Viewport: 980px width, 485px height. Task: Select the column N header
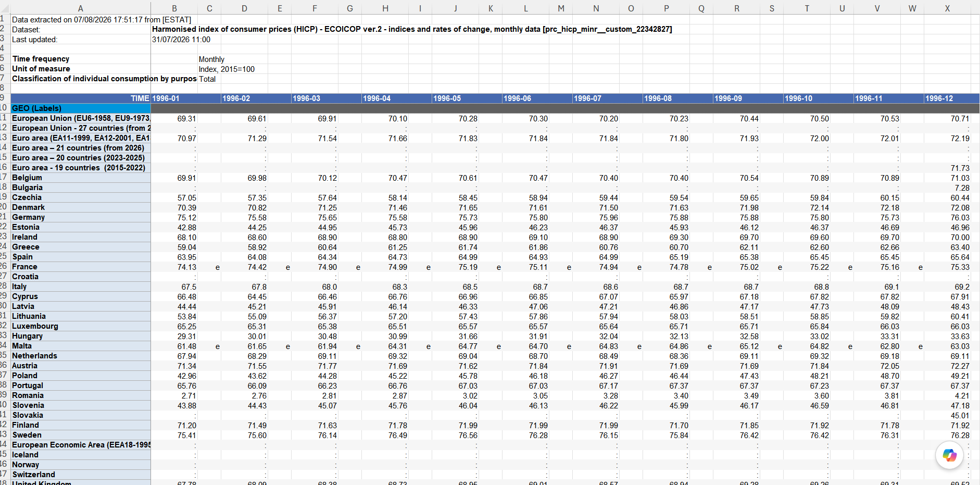(596, 8)
